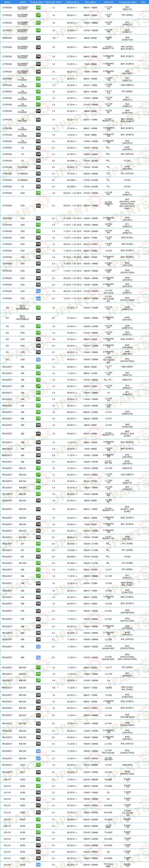Click the Moc silnika column header
This screenshot has height=868, width=149.
coord(90,2)
